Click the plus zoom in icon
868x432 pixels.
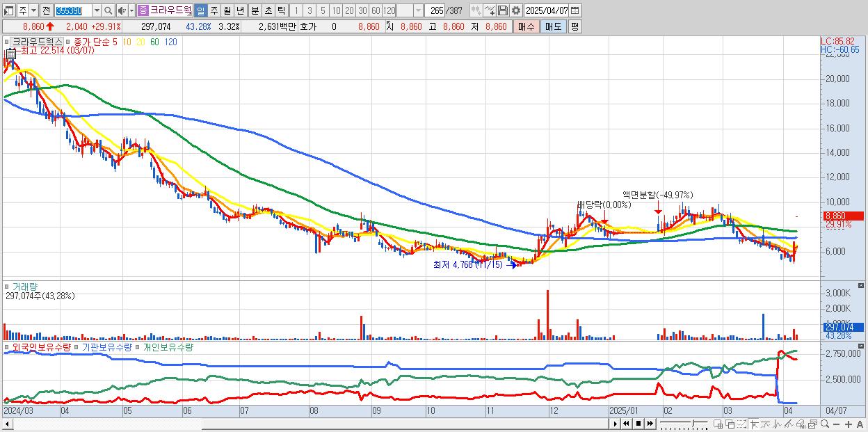click(849, 424)
